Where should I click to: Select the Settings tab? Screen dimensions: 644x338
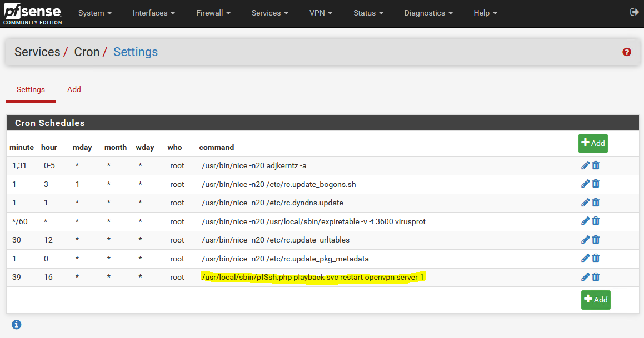(31, 89)
